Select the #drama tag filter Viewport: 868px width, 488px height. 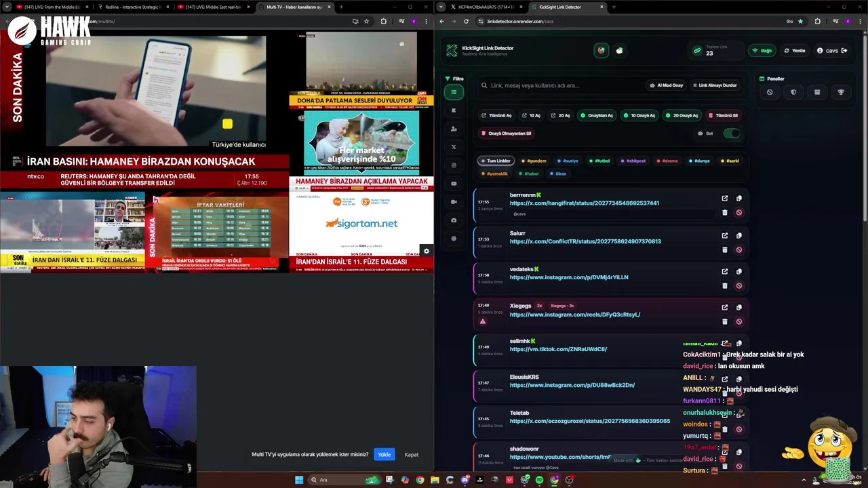[x=667, y=161]
